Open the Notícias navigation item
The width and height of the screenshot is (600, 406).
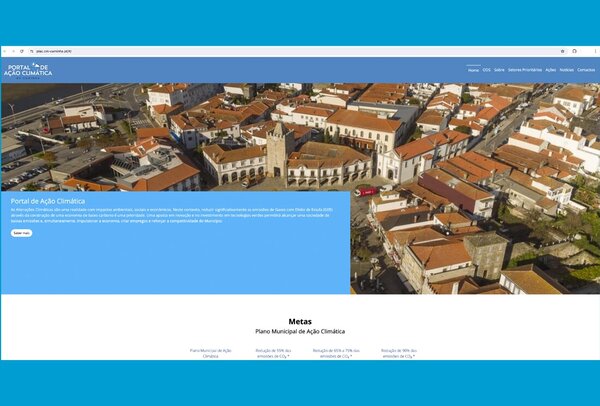pos(567,70)
